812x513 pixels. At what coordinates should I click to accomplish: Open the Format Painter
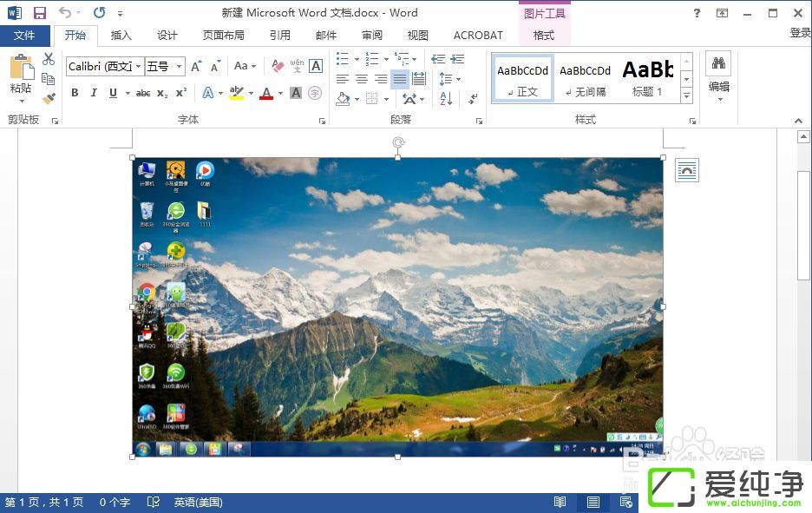pyautogui.click(x=49, y=98)
